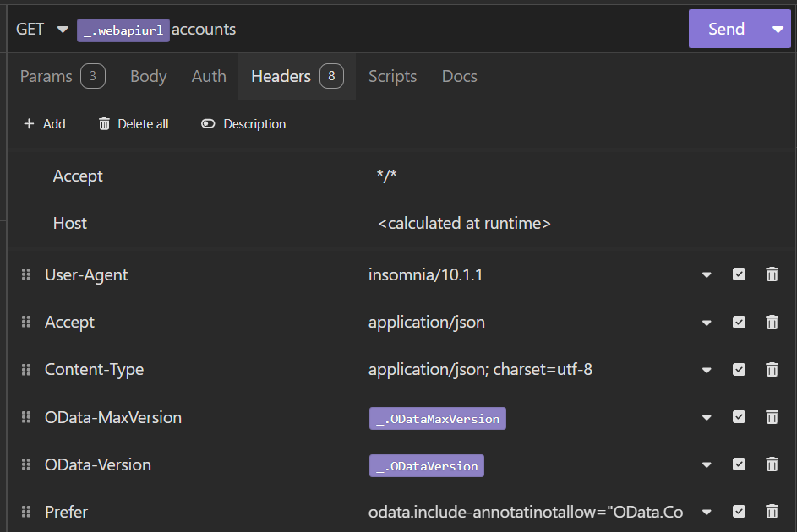Add a new header

click(x=45, y=124)
